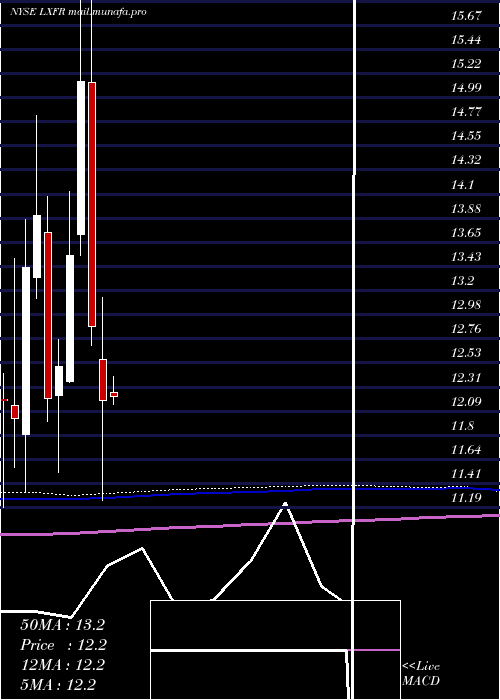Click the 15.44 price axis label
The width and height of the screenshot is (500, 700).
coord(466,40)
